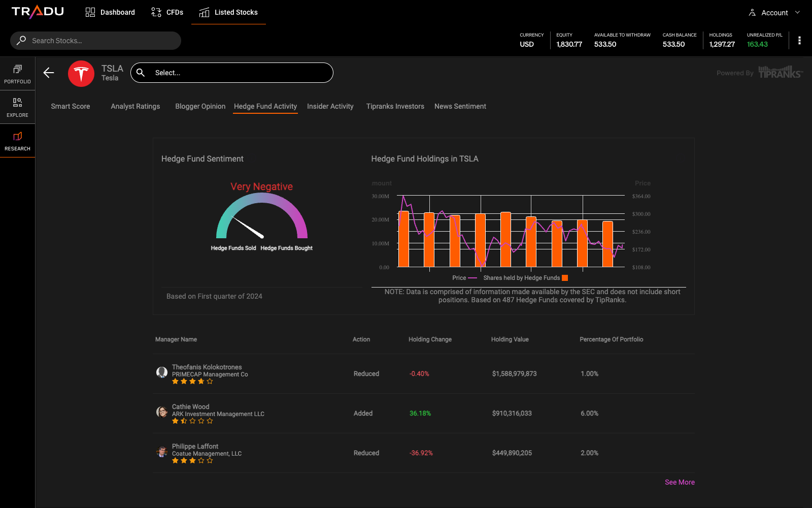812x508 pixels.
Task: Click the first orange bar in holdings chart
Action: pos(404,239)
